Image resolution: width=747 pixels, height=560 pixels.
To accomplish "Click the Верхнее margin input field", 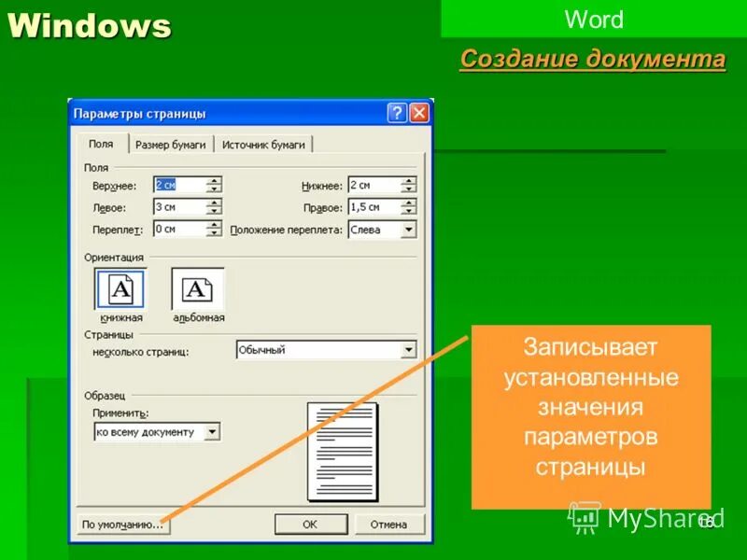I will pos(180,185).
